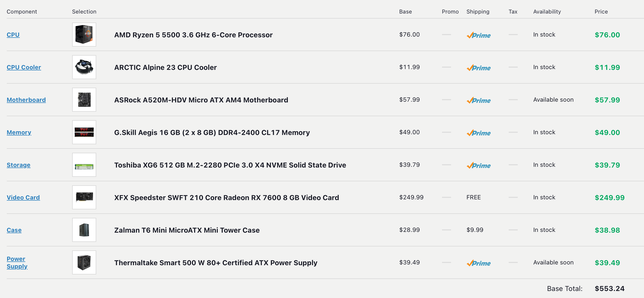Click the Prime icon in Motherboard row
The image size is (644, 298).
pos(478,100)
